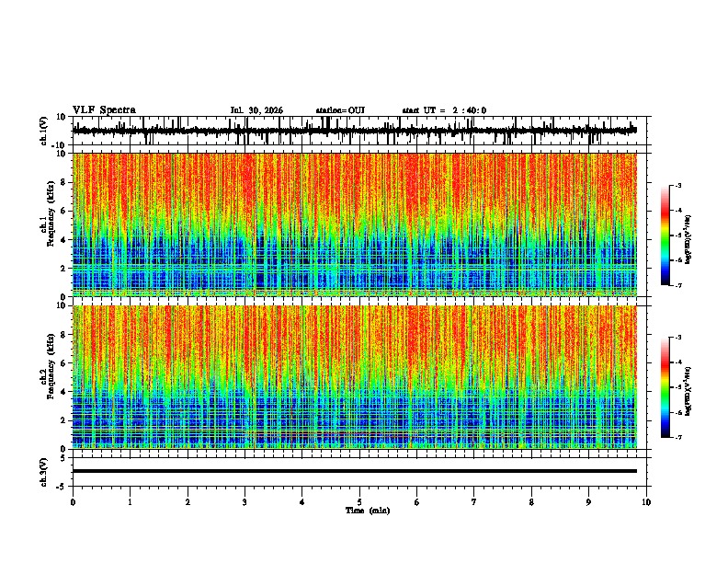Click the "-7" label on ch.1 colorbar
This screenshot has height=563, width=728.
677,285
